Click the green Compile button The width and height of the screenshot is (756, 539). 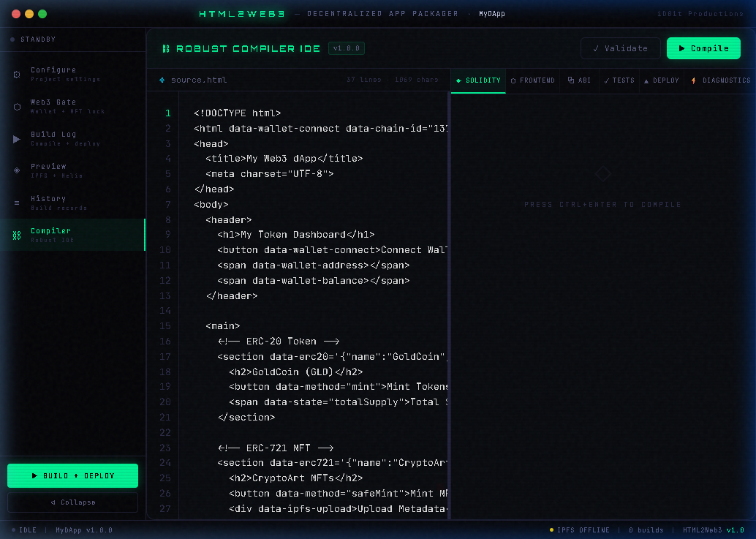[x=703, y=48]
